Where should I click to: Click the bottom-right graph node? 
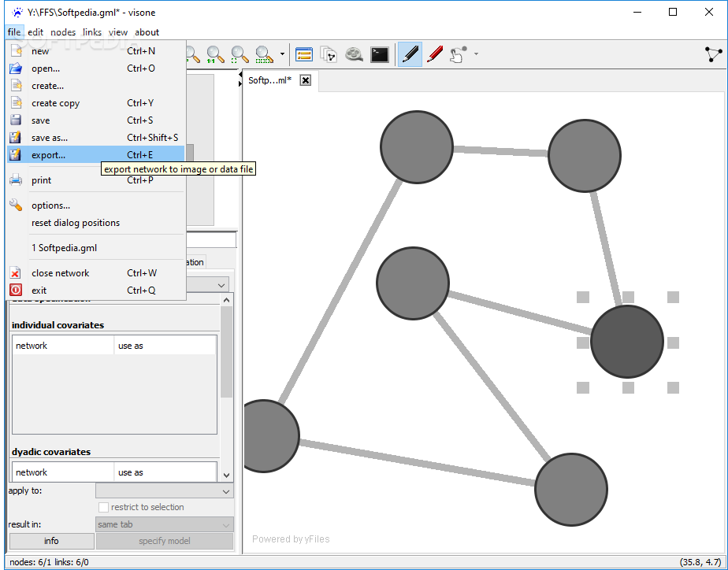pyautogui.click(x=571, y=490)
